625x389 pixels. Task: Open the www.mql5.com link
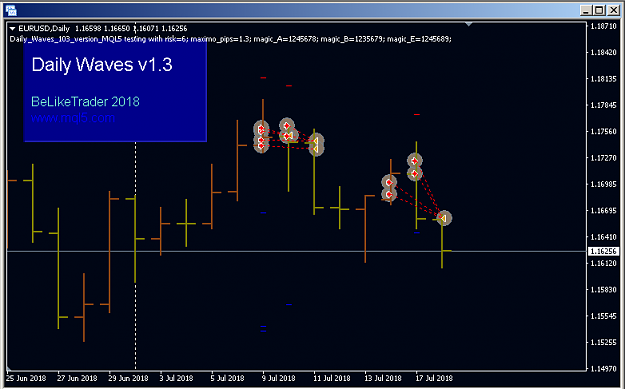coord(73,118)
